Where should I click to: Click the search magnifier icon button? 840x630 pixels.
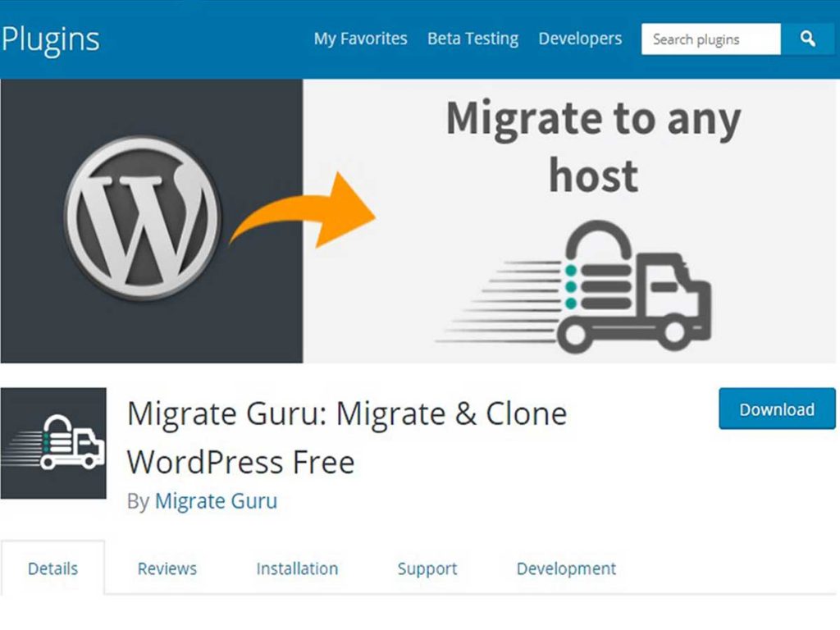[808, 39]
